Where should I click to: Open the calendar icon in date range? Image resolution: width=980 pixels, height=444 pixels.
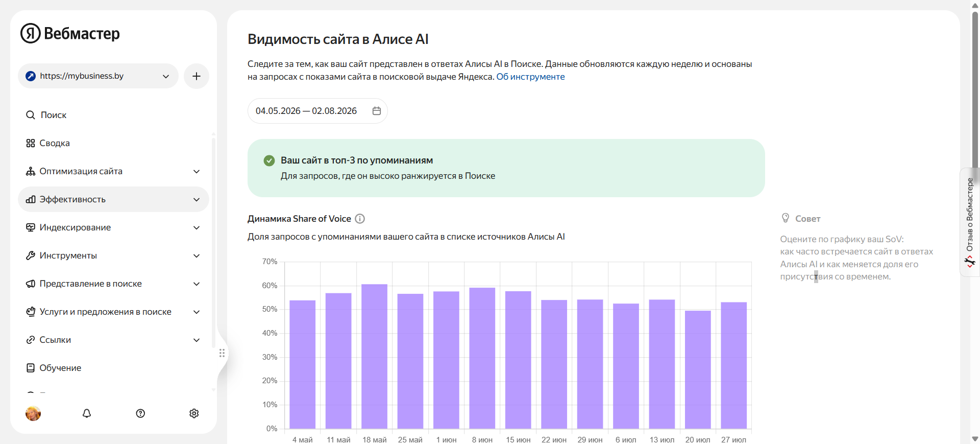point(377,111)
